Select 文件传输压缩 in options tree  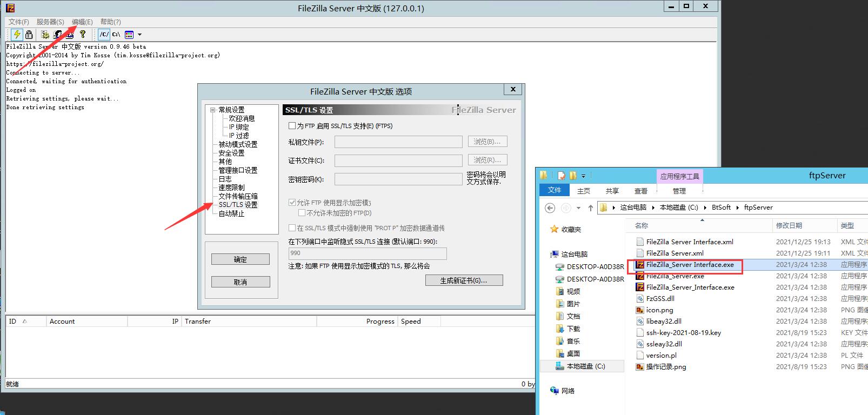238,196
